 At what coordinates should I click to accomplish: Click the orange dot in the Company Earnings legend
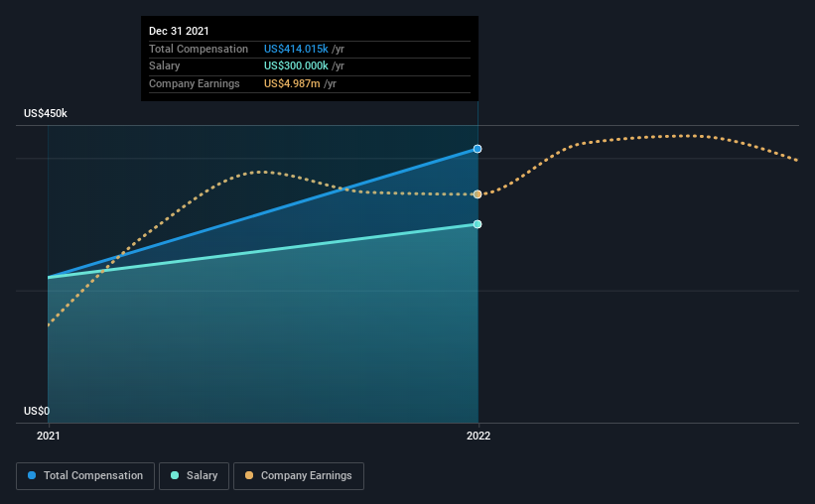tap(249, 475)
